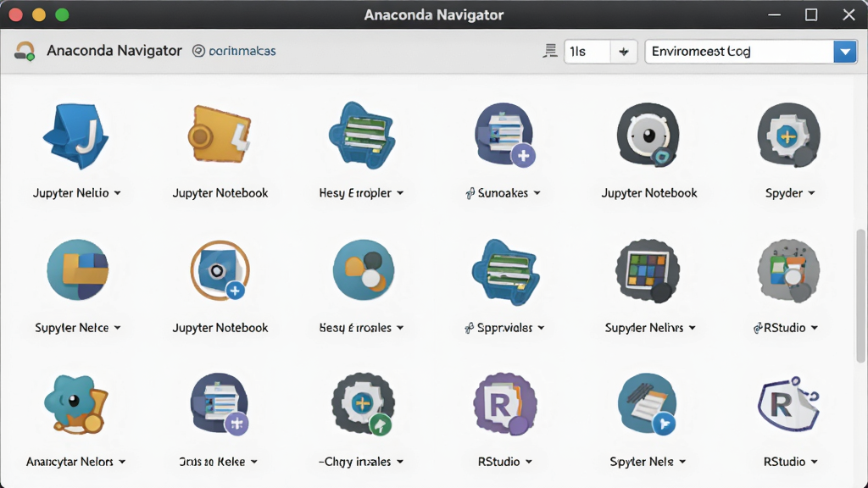Click the Anancytar Nelors creature icon

(x=76, y=404)
